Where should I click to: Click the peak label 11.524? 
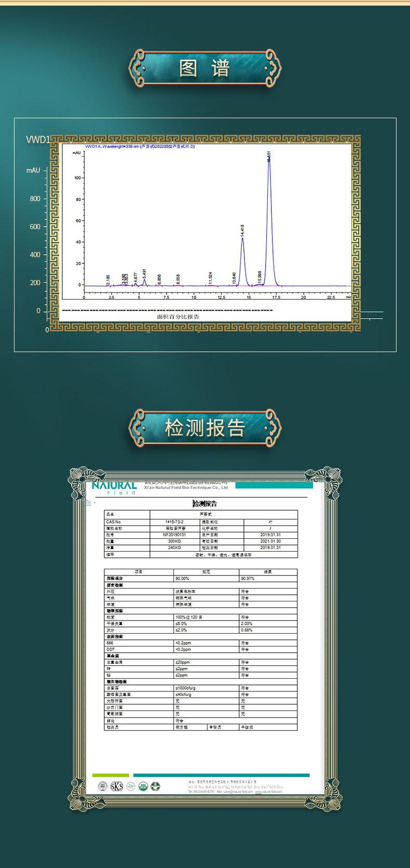tap(210, 278)
